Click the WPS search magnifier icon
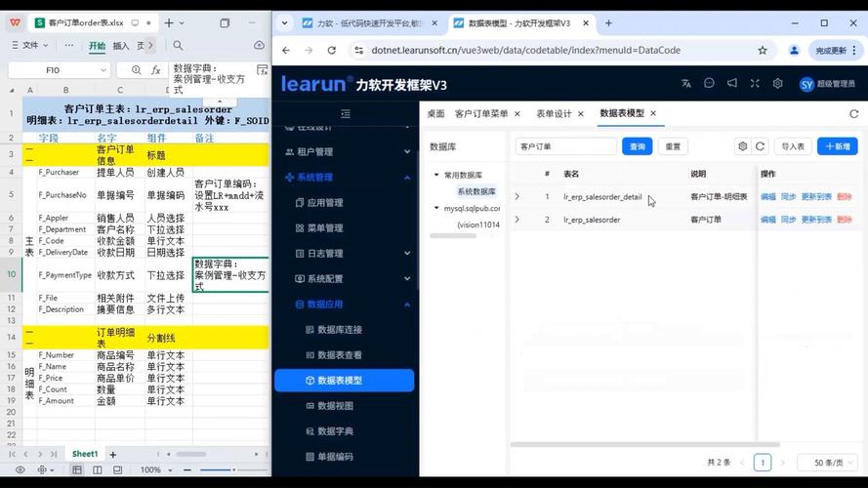 (x=178, y=45)
